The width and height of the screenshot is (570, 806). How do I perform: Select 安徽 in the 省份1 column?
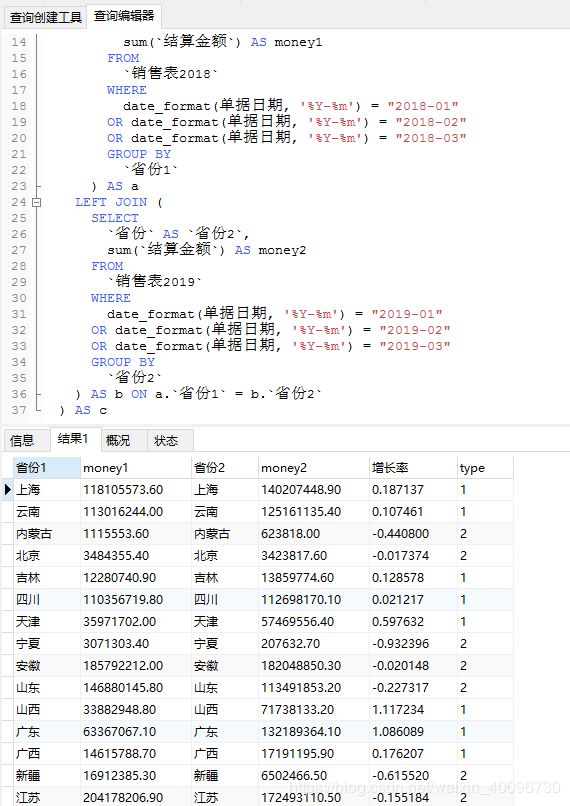point(47,666)
